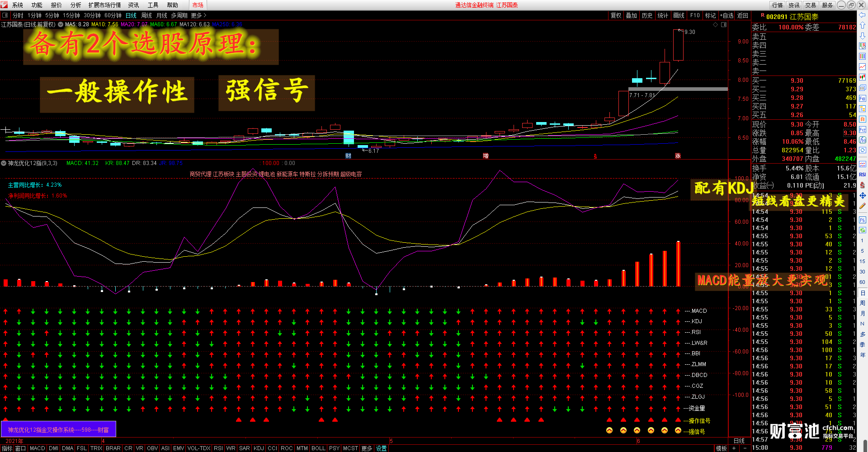Show the candlestick K-line chart icon
868x452 pixels.
[862, 77]
